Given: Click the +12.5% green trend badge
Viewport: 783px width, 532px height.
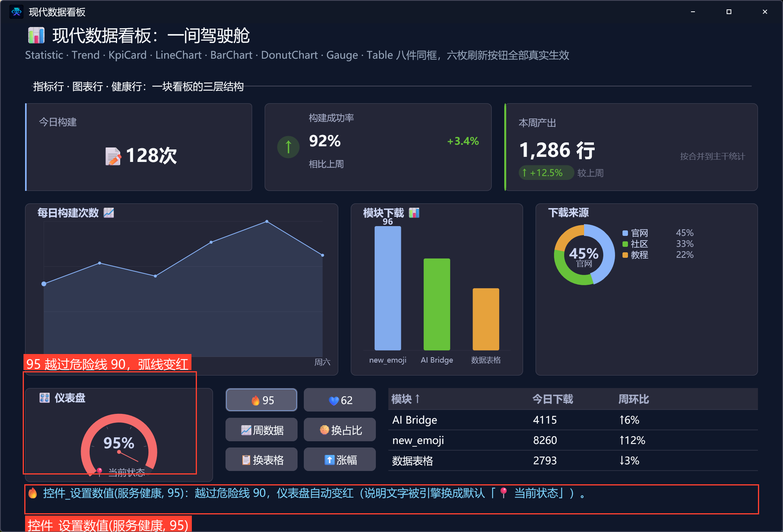Looking at the screenshot, I should coord(546,173).
